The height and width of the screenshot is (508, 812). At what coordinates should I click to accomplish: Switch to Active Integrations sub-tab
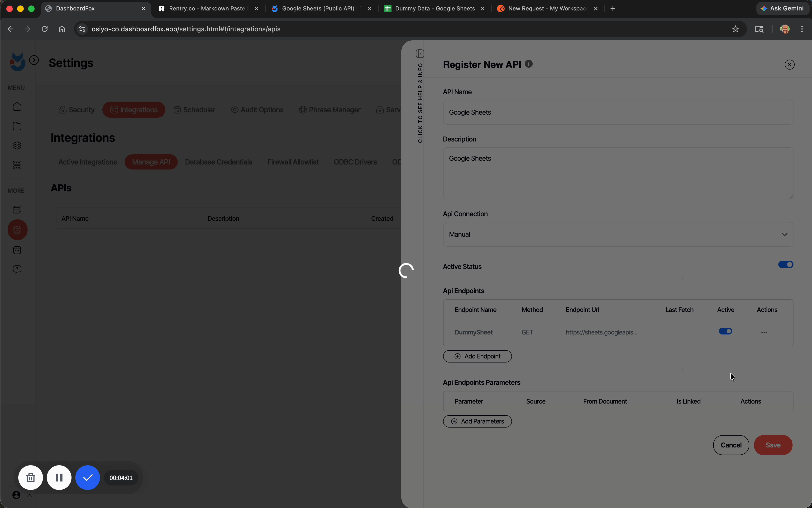(x=88, y=162)
